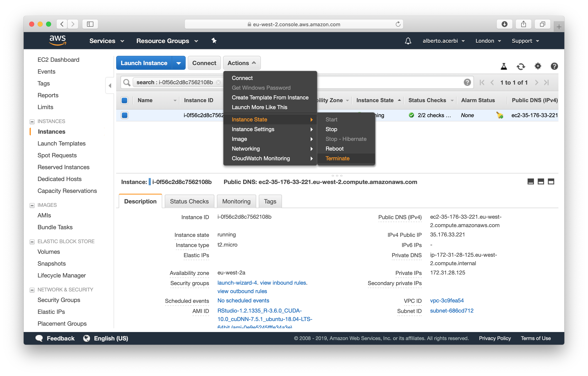Go to first page of results
The image size is (588, 376).
pos(482,82)
